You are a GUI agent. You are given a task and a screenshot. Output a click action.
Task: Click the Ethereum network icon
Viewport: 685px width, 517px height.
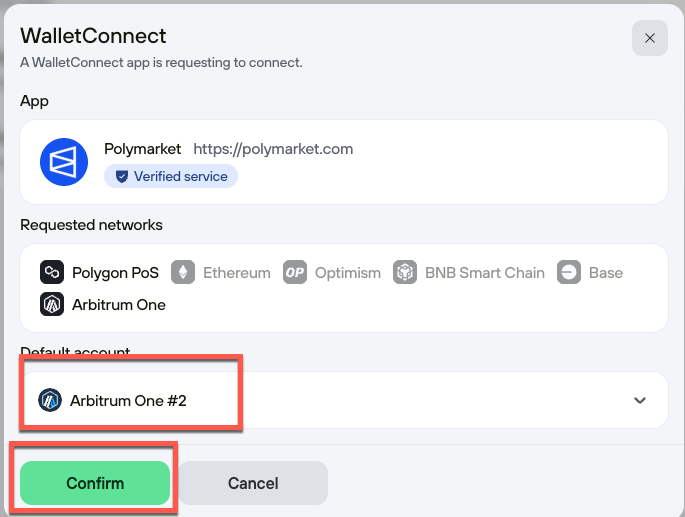(x=183, y=272)
